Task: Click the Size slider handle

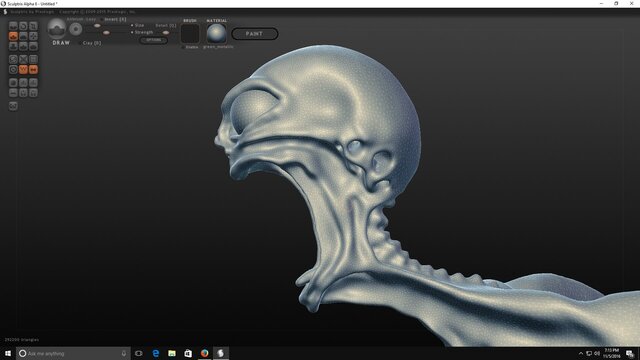Action: point(97,26)
